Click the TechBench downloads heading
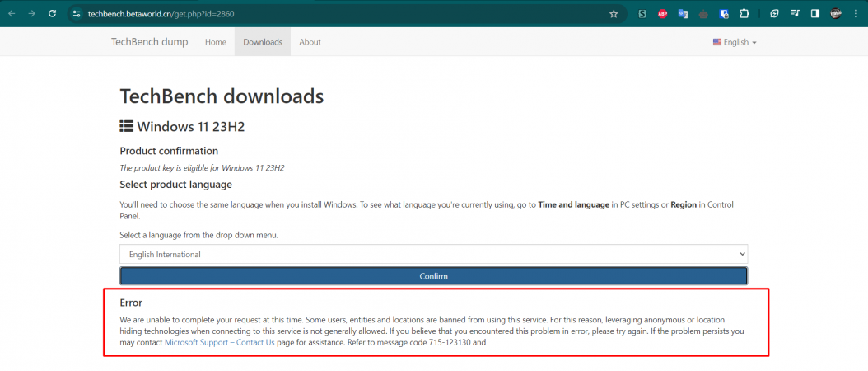 pyautogui.click(x=222, y=96)
